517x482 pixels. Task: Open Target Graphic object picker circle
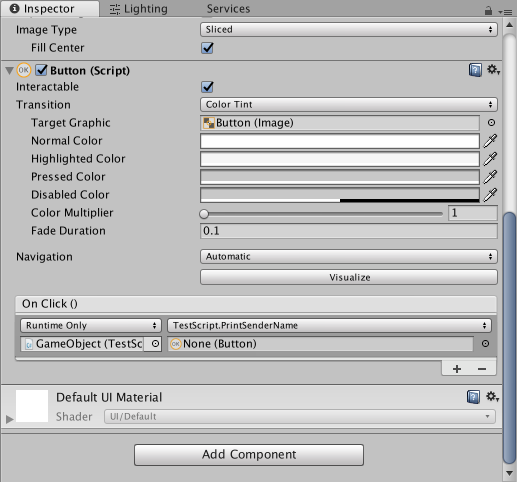491,123
